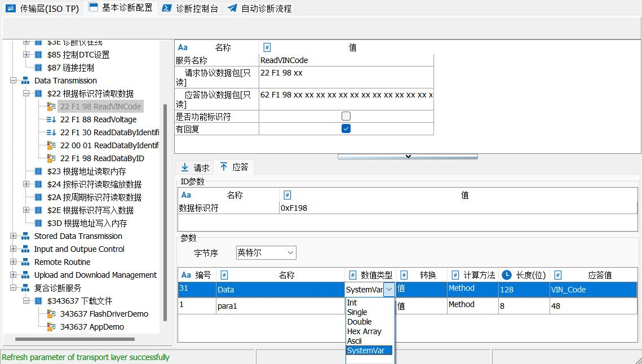Expand the $24 按标识符读取缩放数据 node

(26, 184)
